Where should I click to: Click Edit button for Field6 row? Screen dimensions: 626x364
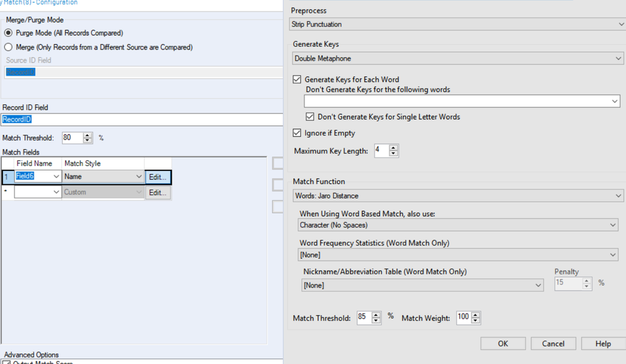pyautogui.click(x=158, y=177)
